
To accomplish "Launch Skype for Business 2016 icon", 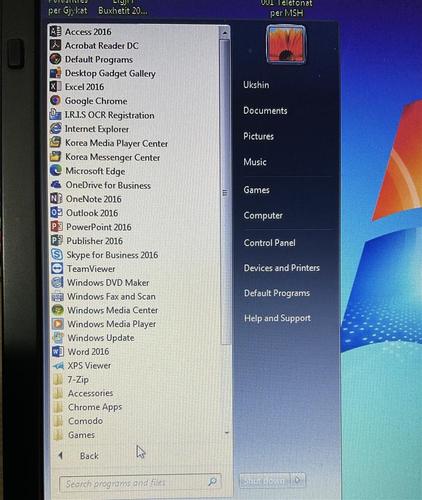I will pos(57,254).
